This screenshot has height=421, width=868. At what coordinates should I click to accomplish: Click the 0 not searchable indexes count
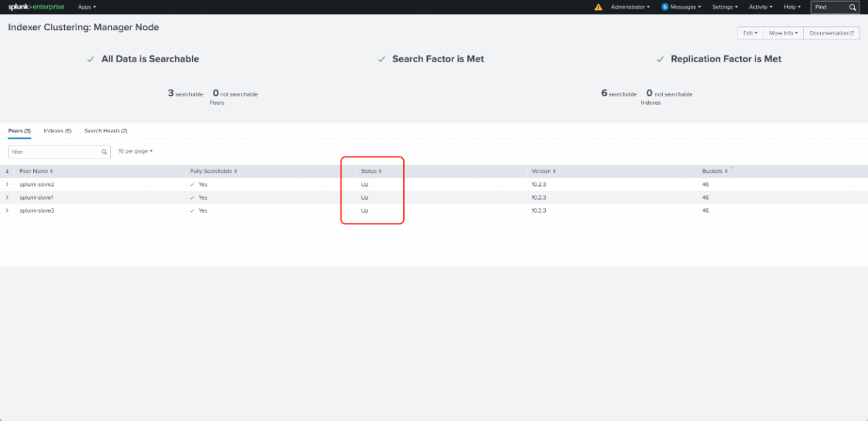click(669, 93)
